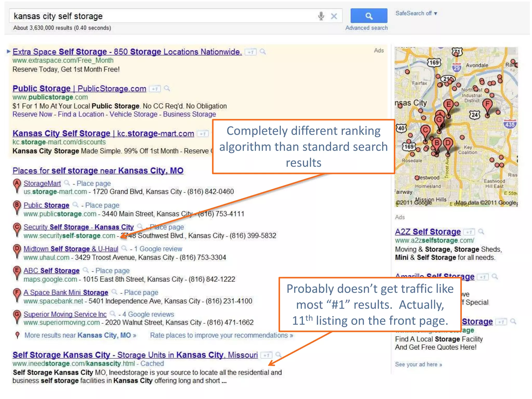Open the 1 Google review link
Viewport: 532px width, 399px height.
click(158, 249)
